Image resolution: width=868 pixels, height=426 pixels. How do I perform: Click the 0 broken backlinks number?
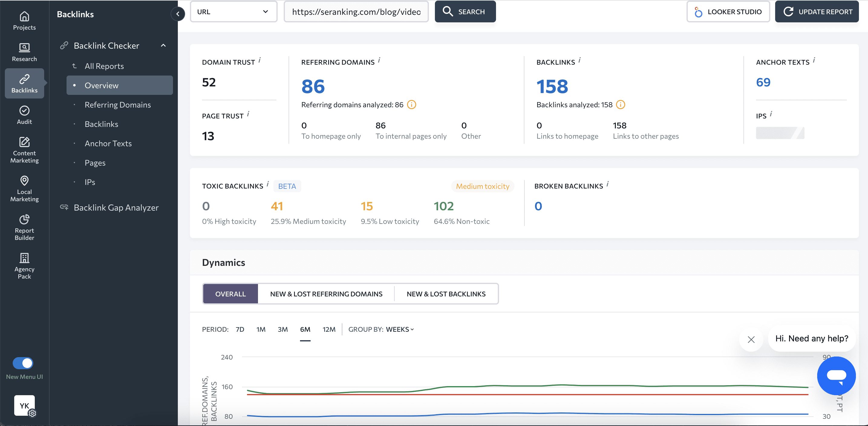538,206
